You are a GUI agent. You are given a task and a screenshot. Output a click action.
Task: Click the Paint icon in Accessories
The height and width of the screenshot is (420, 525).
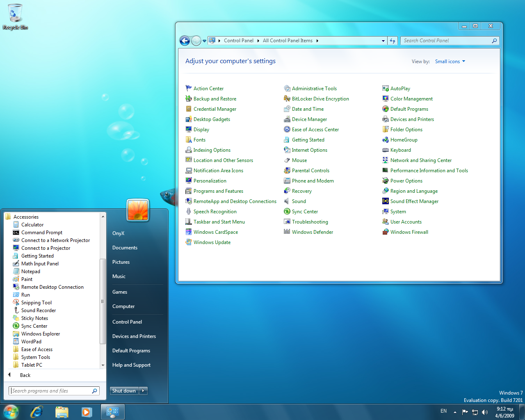(x=16, y=279)
